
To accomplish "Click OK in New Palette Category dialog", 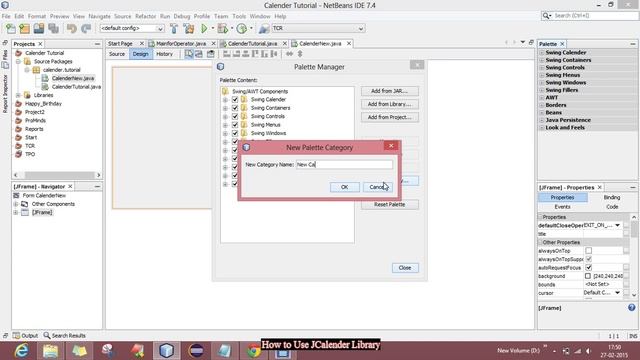I will (x=344, y=187).
